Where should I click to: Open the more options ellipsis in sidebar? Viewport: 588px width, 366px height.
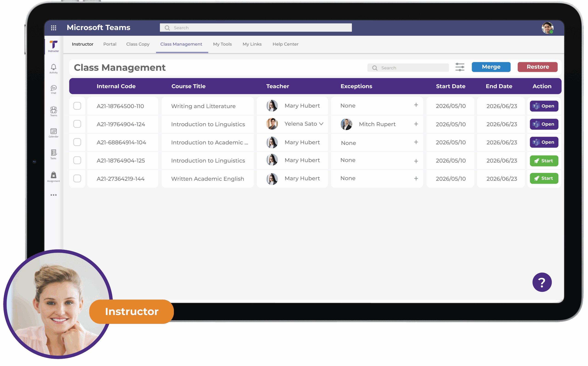[53, 195]
